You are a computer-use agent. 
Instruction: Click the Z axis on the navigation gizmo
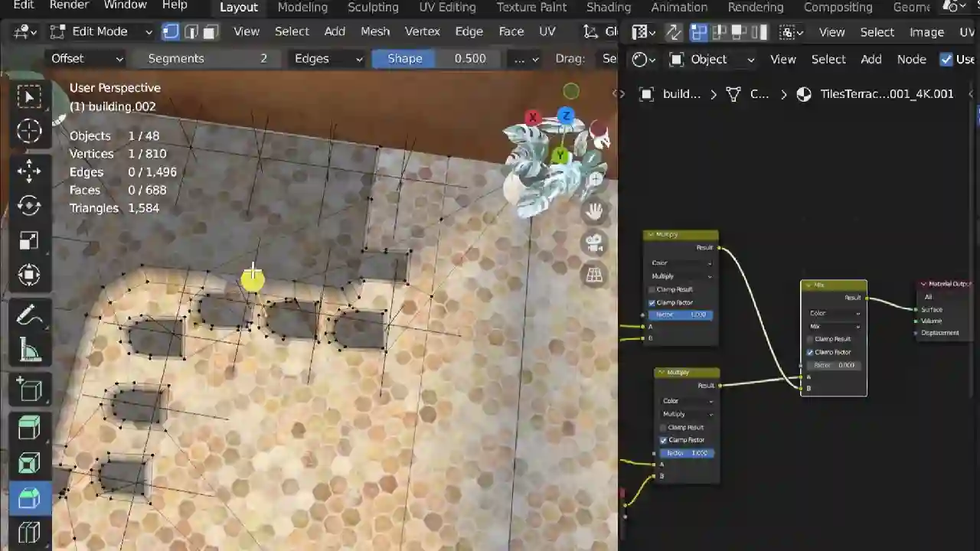point(566,116)
